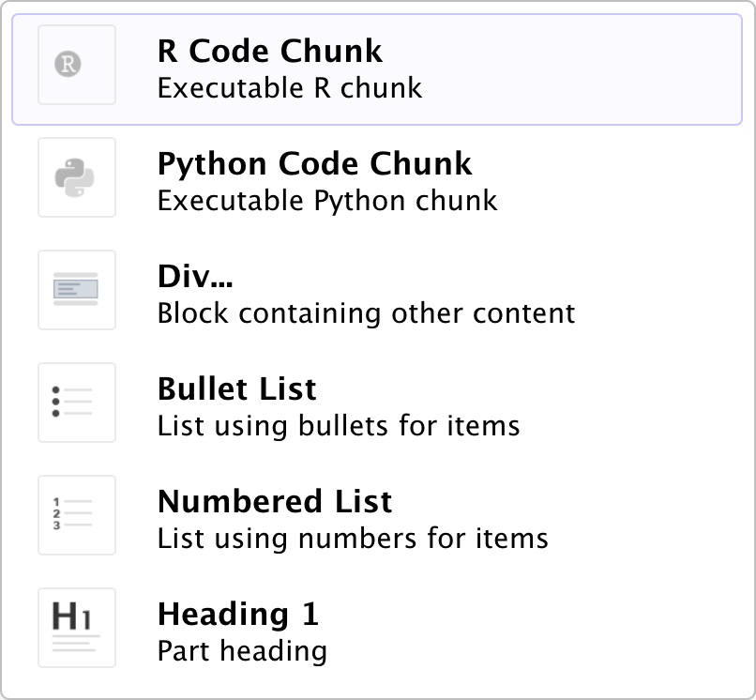
Task: Choose Heading 1 from the menu
Action: [x=237, y=614]
